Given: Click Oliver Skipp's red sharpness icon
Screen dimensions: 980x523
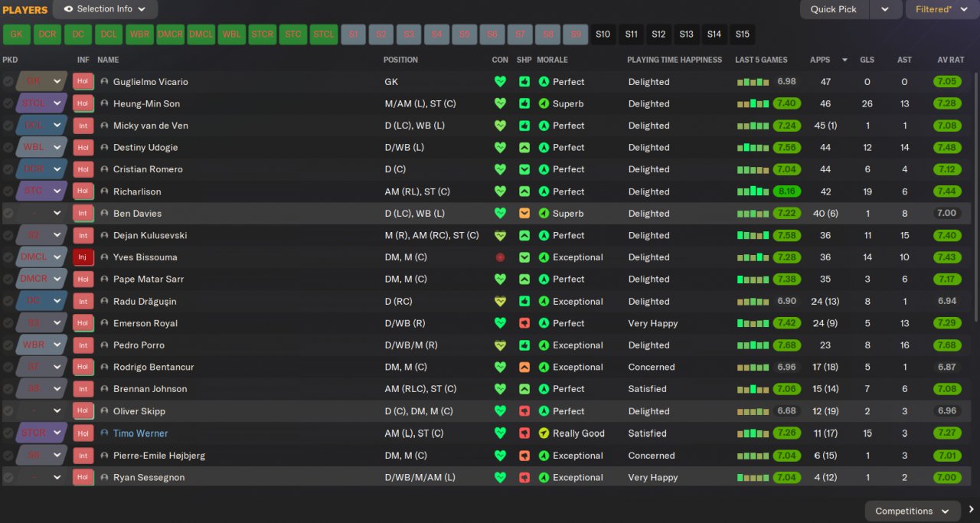Looking at the screenshot, I should tap(524, 411).
